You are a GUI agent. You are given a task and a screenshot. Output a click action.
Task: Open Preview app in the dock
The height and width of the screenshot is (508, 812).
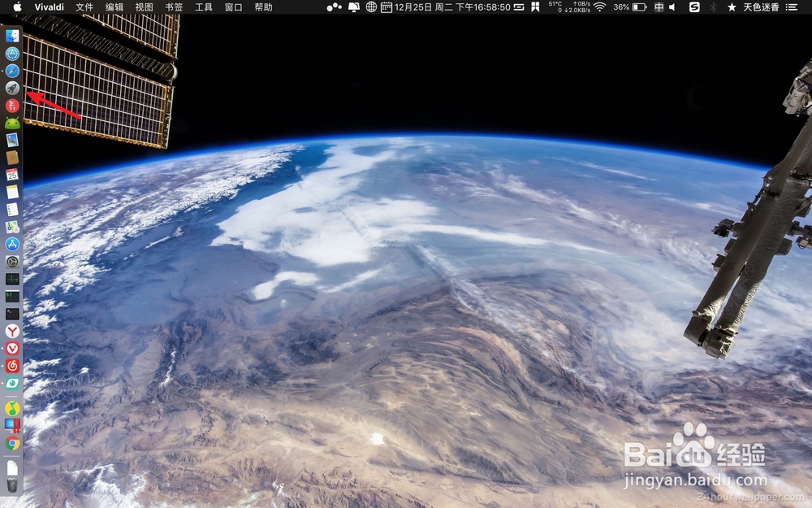click(x=12, y=140)
